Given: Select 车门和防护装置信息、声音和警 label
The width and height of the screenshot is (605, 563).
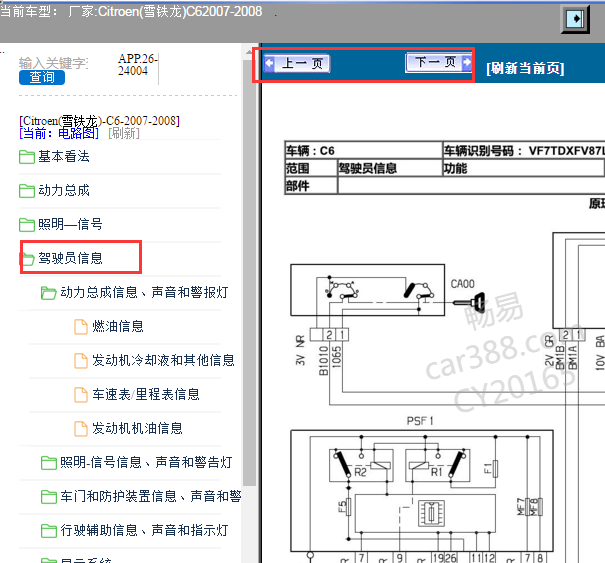Looking at the screenshot, I should pos(150,496).
